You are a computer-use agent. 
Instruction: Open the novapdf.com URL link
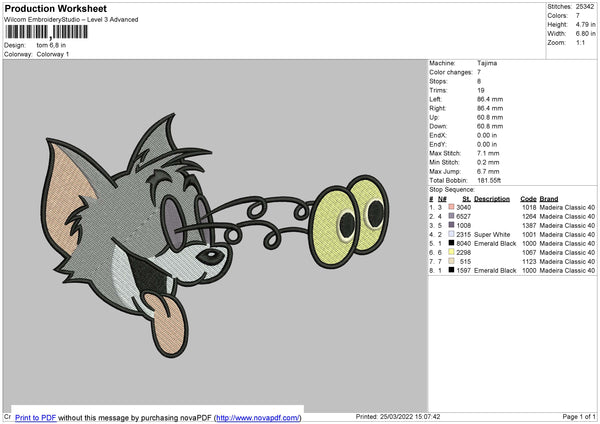pos(258,417)
